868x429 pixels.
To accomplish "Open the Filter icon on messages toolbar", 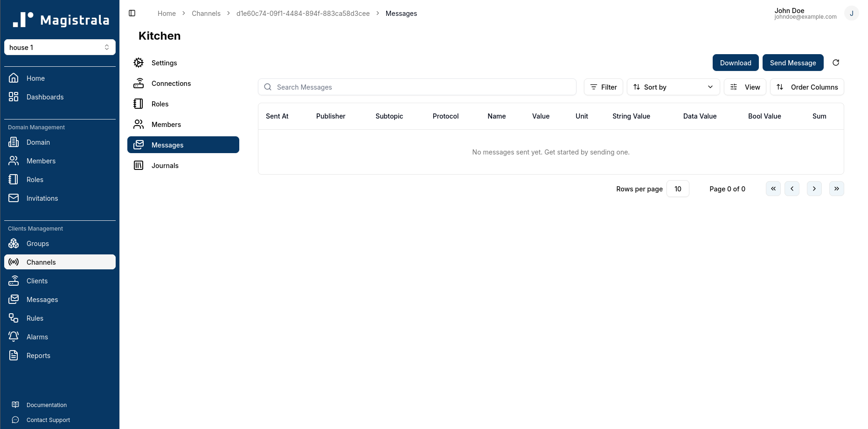I will click(x=593, y=87).
